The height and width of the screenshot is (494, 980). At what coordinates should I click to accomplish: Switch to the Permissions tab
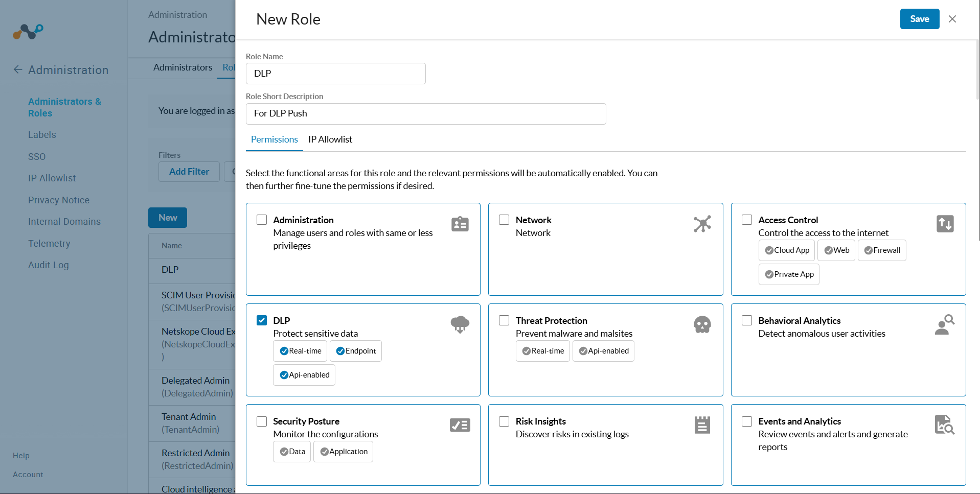click(x=275, y=139)
